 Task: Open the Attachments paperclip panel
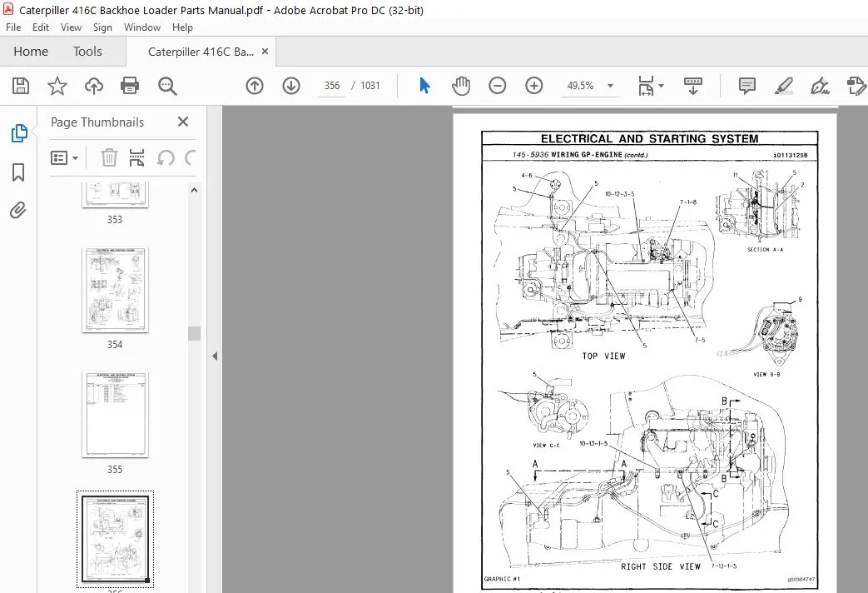[18, 211]
